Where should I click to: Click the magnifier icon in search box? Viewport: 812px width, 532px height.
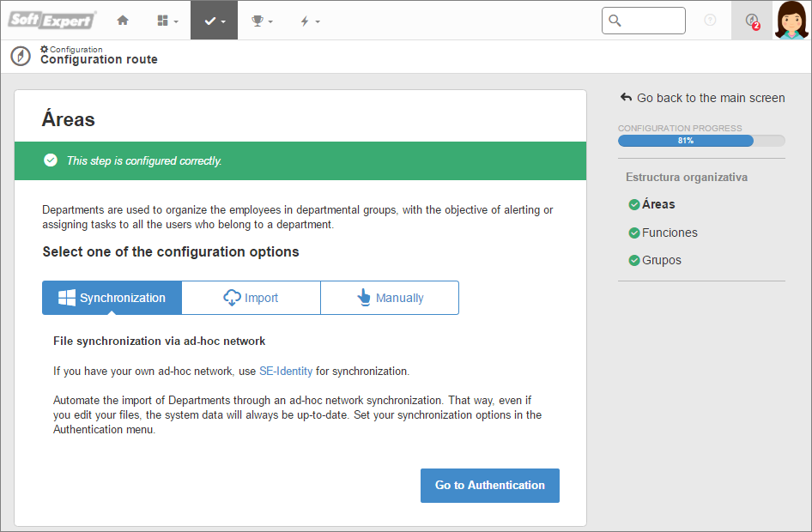(x=615, y=21)
